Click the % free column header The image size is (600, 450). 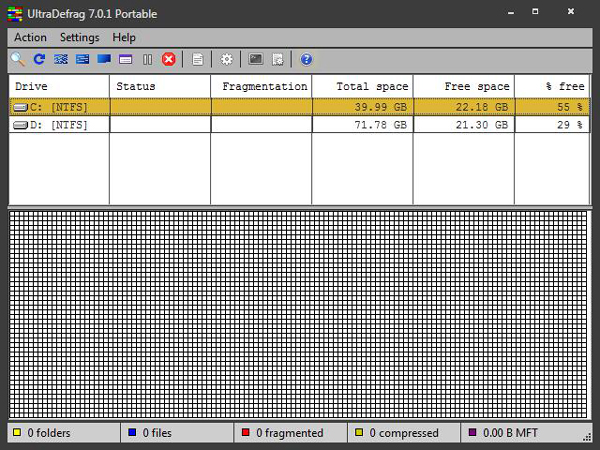[552, 86]
